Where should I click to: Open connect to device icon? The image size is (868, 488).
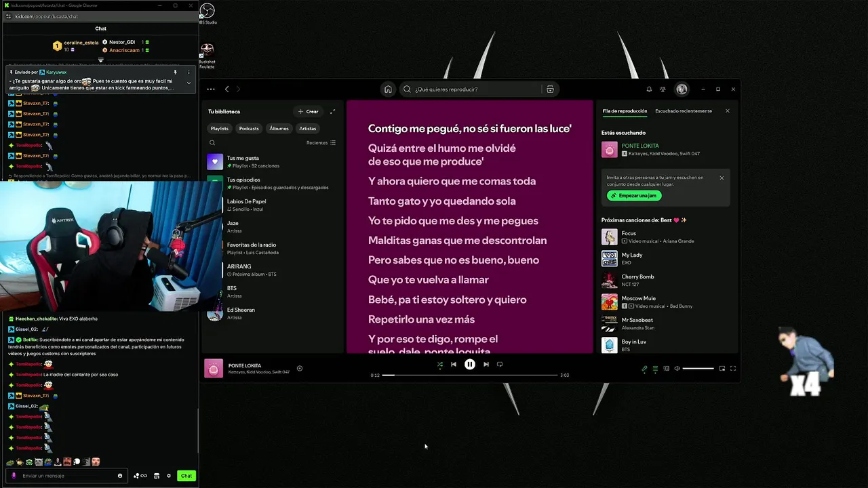click(x=666, y=369)
